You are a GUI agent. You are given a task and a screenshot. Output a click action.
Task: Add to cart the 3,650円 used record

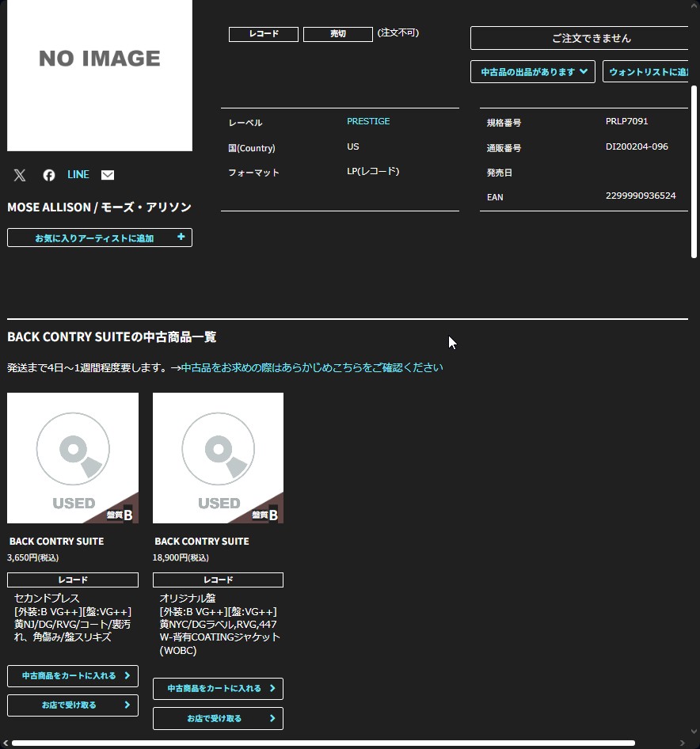[x=73, y=676]
